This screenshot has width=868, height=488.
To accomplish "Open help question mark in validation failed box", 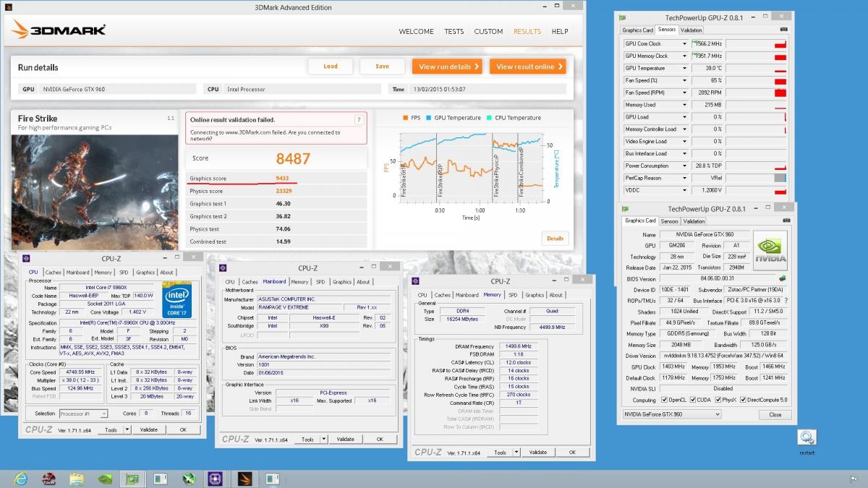I will (359, 119).
